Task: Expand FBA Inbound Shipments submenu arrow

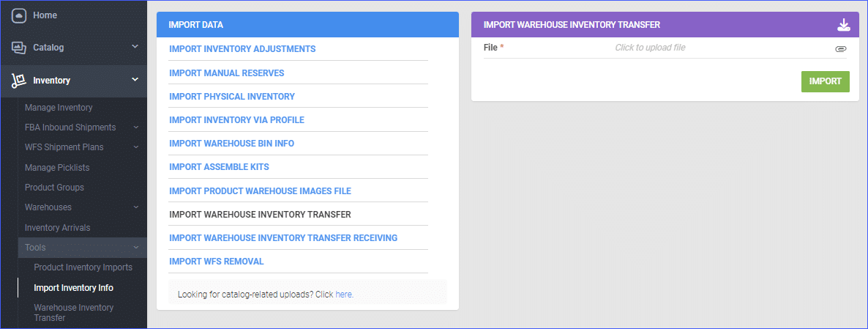Action: 135,127
